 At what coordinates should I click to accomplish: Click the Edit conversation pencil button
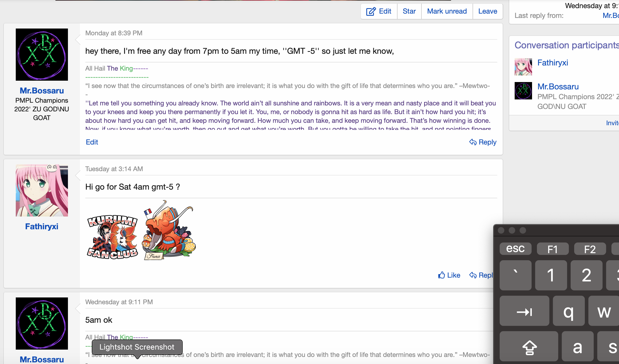(379, 11)
